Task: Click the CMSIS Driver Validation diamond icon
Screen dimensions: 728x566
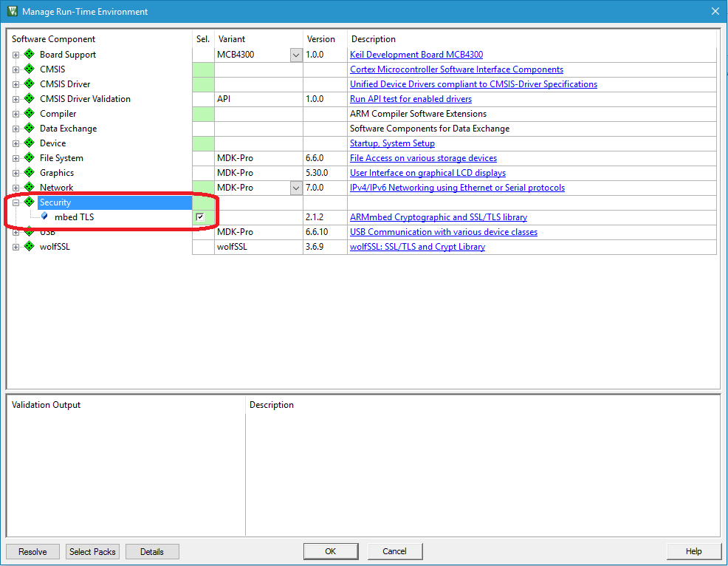Action: 29,98
